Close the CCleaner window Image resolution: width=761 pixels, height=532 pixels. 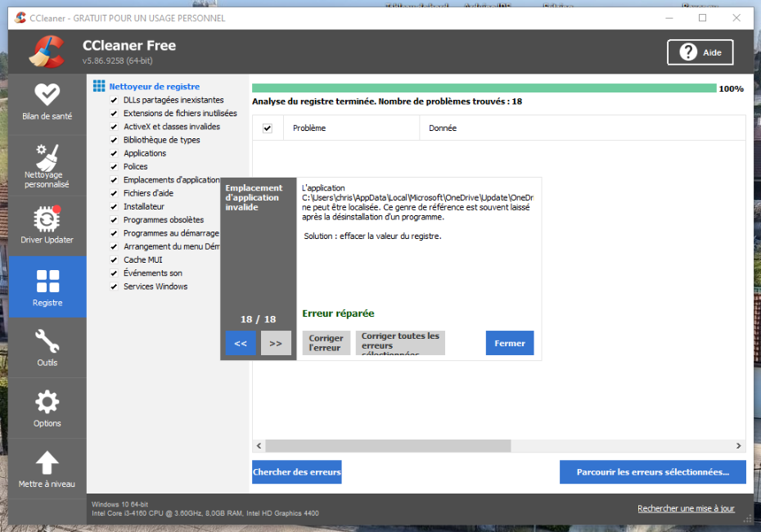click(736, 18)
